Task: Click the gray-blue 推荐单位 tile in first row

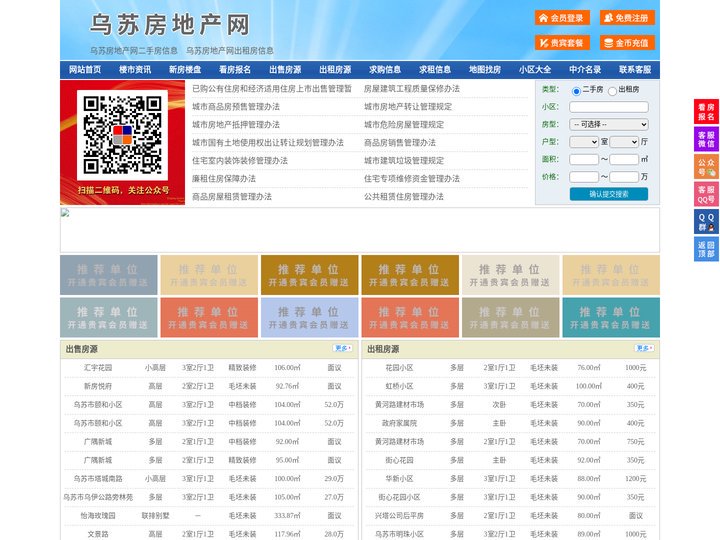Action: click(109, 275)
